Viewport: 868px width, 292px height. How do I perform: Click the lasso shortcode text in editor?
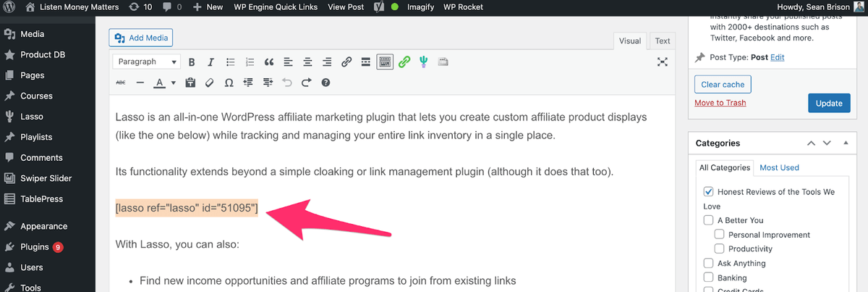187,209
